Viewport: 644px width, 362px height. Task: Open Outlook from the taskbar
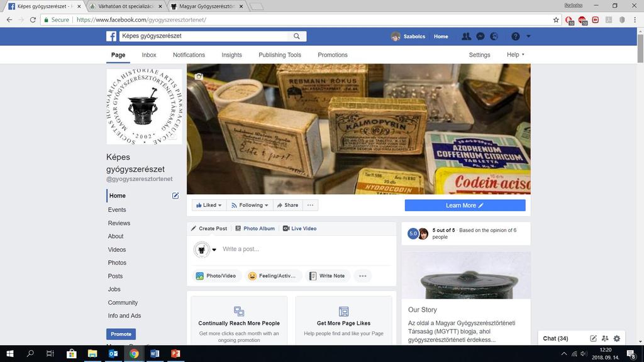113,353
